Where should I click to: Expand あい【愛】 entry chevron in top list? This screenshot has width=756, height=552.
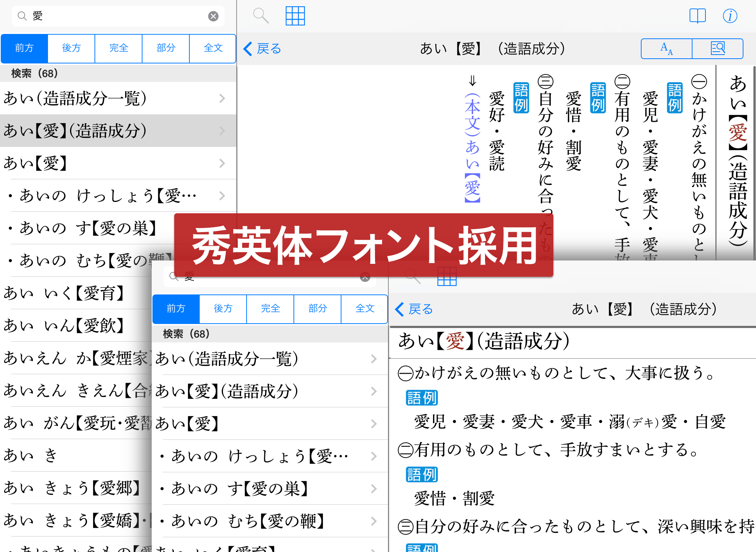click(x=222, y=163)
